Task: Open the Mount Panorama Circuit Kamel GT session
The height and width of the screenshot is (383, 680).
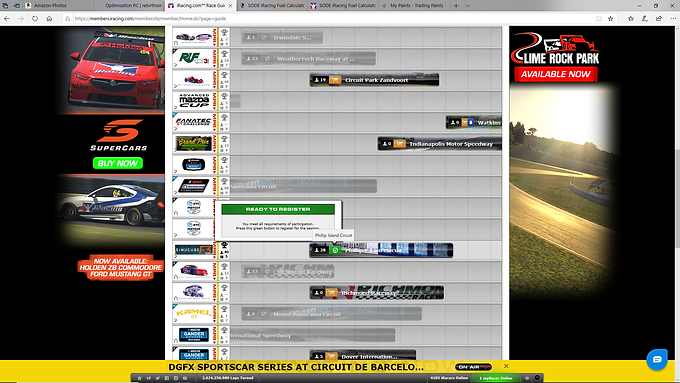Action: click(x=331, y=314)
